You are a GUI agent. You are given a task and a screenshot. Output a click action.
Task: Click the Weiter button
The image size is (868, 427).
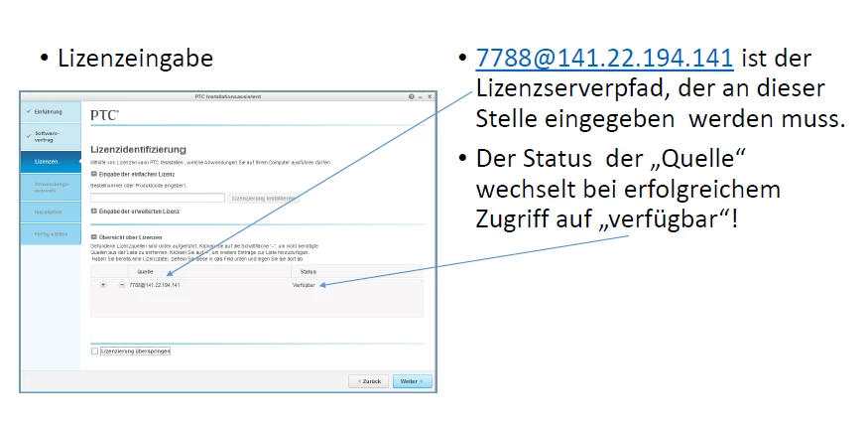413,381
